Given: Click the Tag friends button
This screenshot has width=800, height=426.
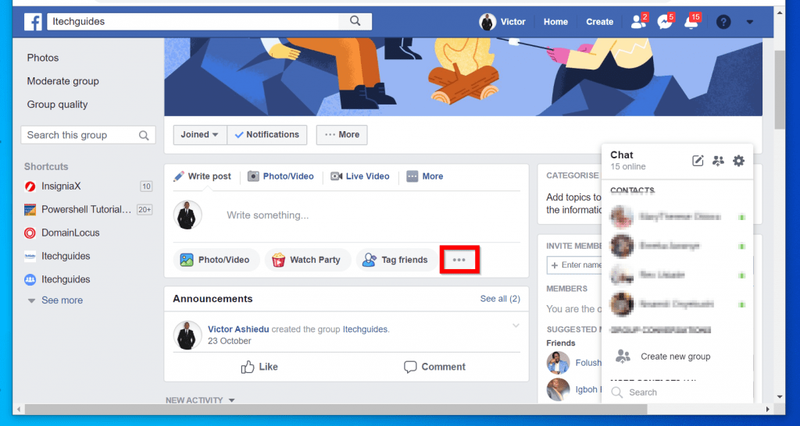Looking at the screenshot, I should pos(397,260).
